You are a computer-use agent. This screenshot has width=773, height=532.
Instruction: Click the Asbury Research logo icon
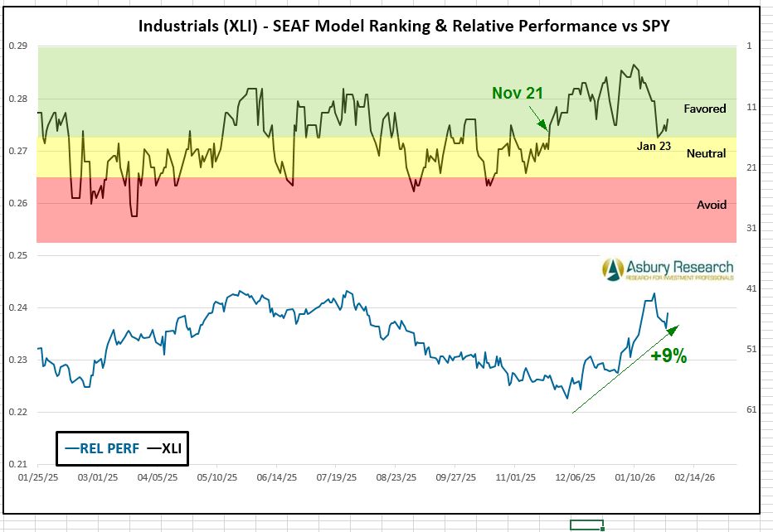(x=615, y=268)
